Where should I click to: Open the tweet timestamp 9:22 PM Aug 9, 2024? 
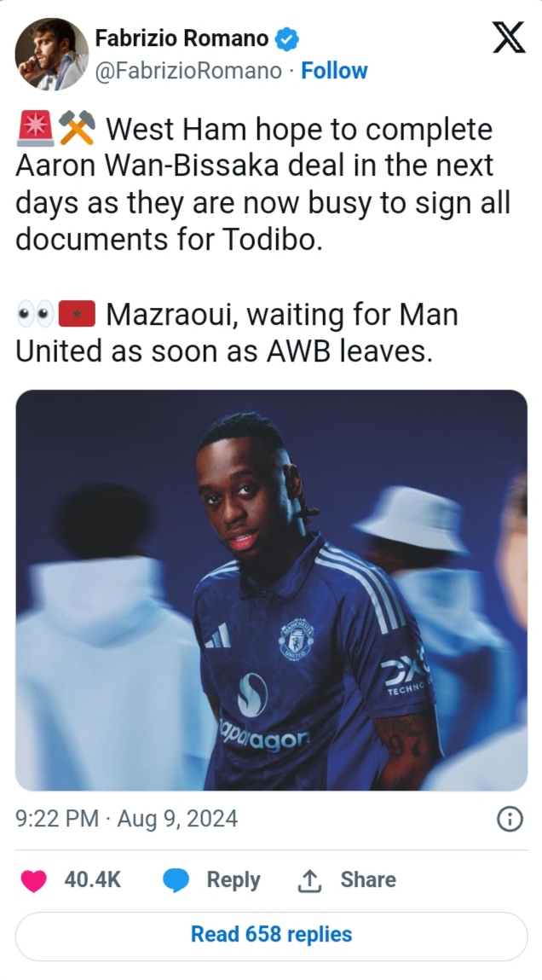pyautogui.click(x=127, y=819)
